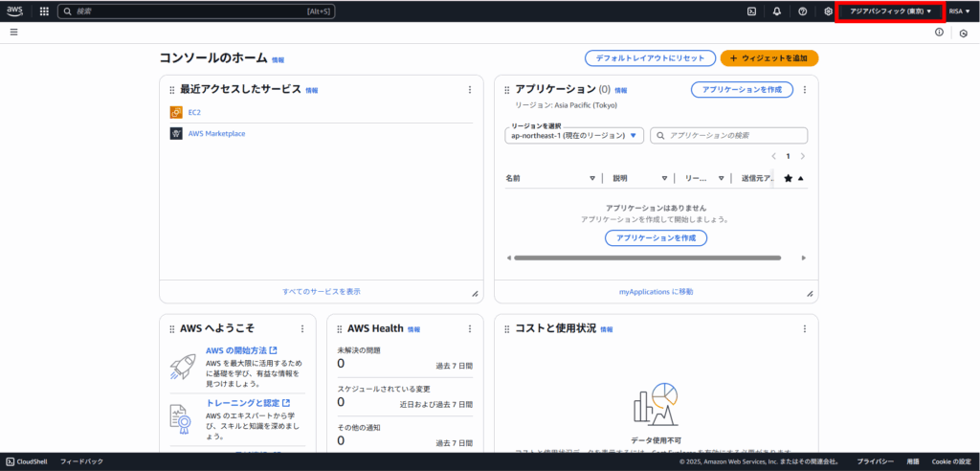Grab the drag handle of アプリケーション widget
980x471 pixels.
point(507,90)
